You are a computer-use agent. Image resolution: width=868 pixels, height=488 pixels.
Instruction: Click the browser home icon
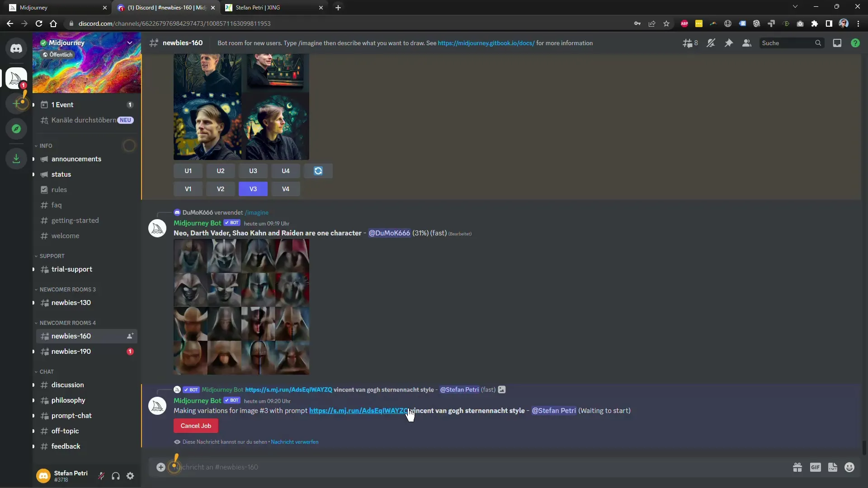click(x=53, y=23)
